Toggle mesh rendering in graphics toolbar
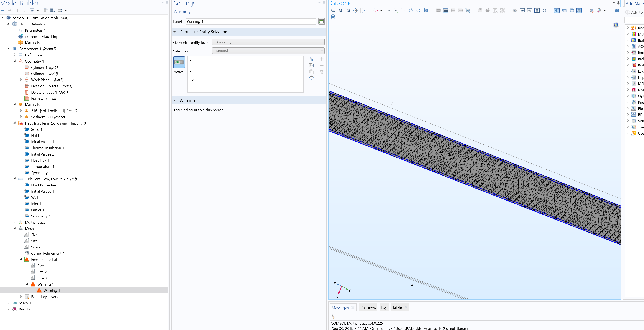 coord(579,11)
